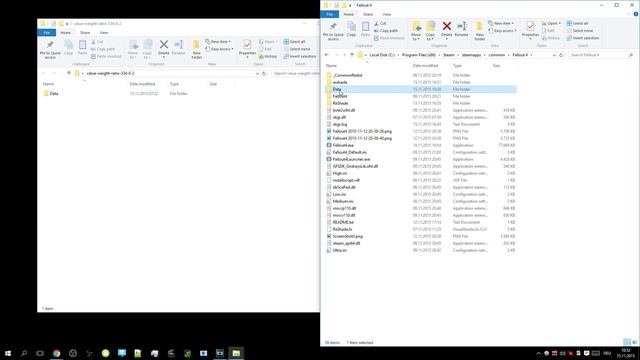Click Cut in the Fallout 4 ribbon
Screen dimensions: 640x360
[x=380, y=24]
